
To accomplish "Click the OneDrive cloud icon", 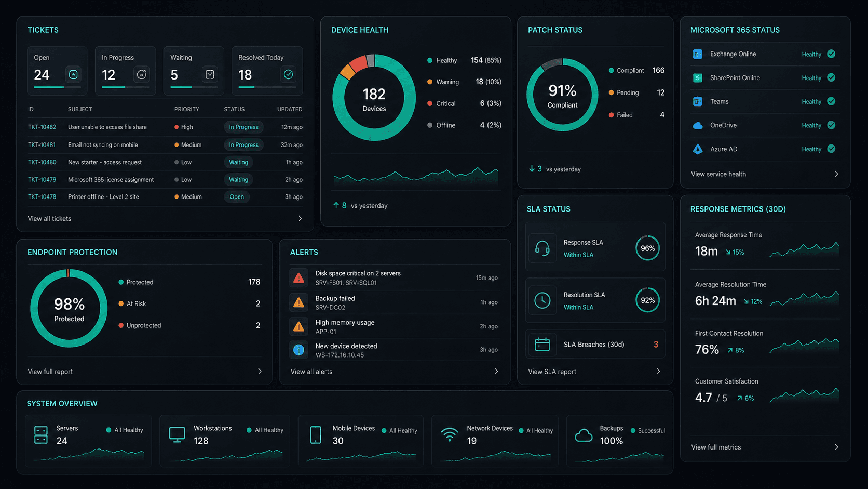I will 698,125.
